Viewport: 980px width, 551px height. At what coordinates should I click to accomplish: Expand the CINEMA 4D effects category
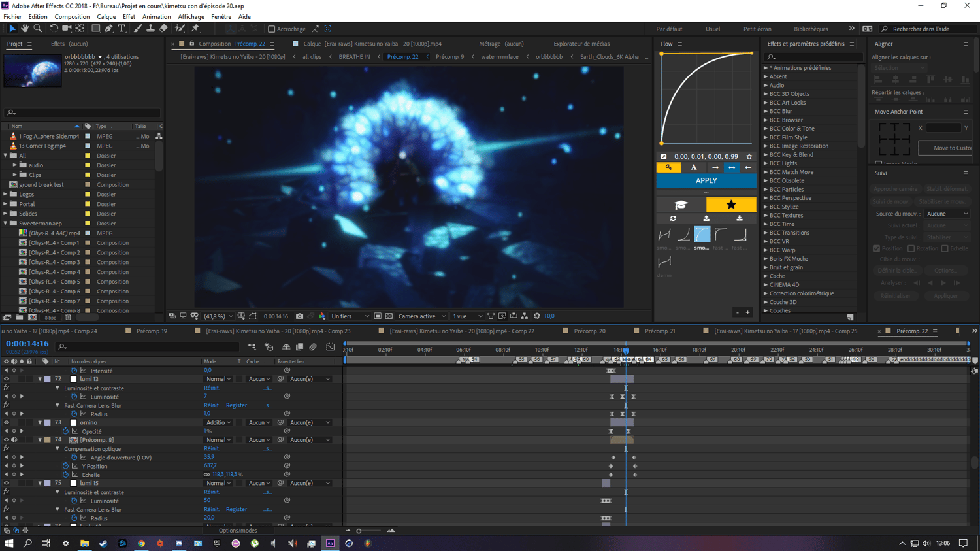[x=766, y=285]
